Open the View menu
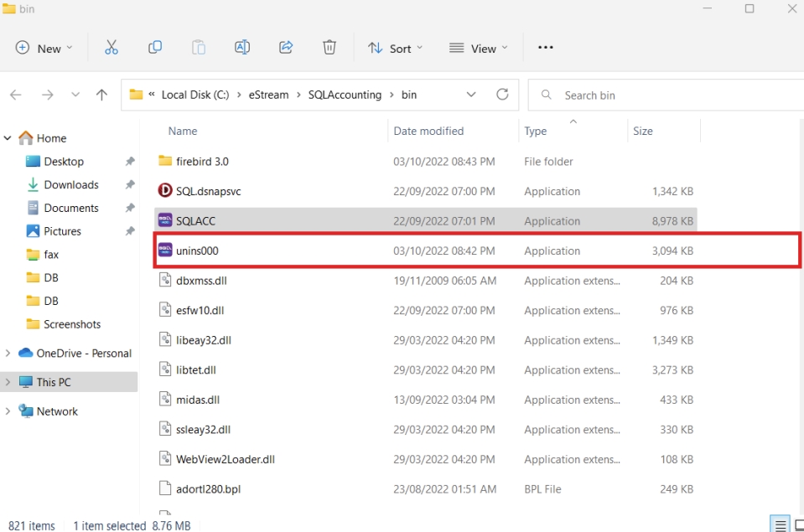The image size is (804, 532). [479, 48]
